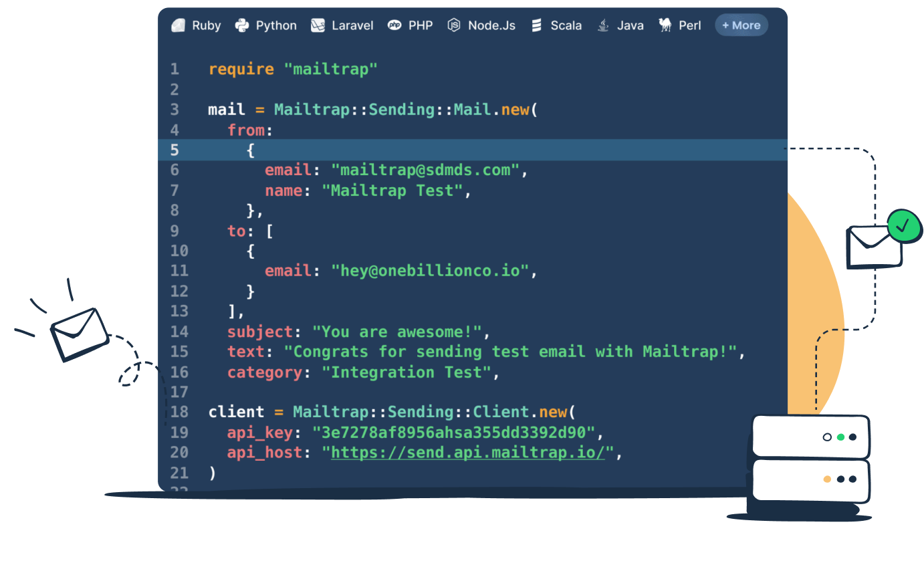Select the PHP tab
The image size is (924, 563).
tap(411, 25)
